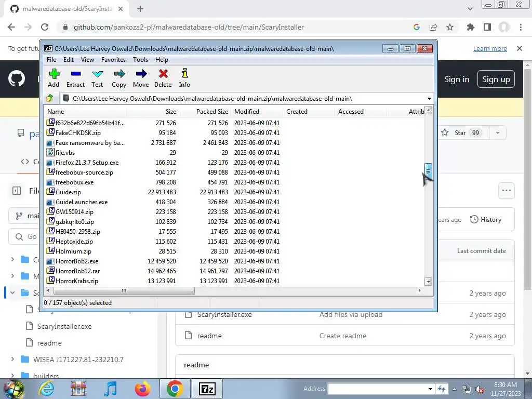Select Firefox 21.3.7 Setup.exe

[x=87, y=163]
